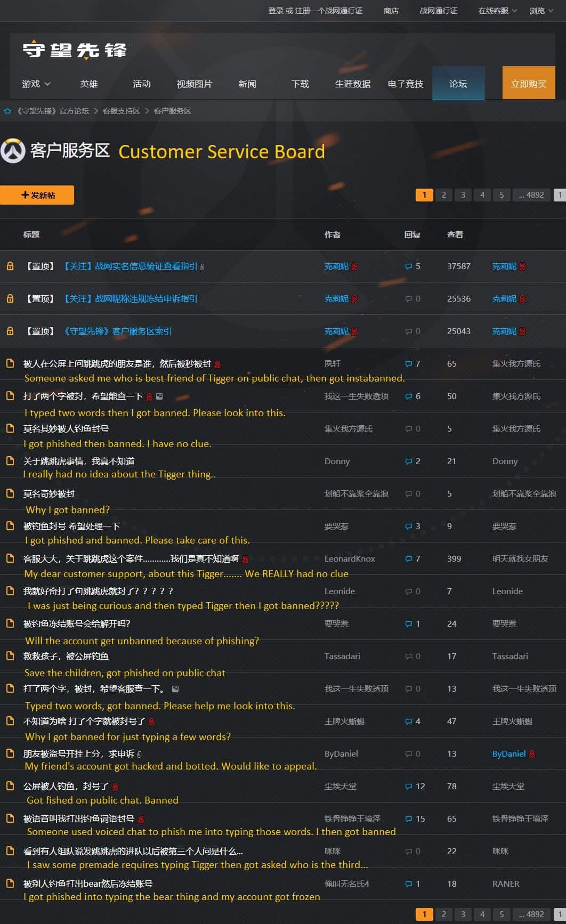The height and width of the screenshot is (924, 566).
Task: Click the Blizzard staff badge next to author 克莉妮 on the 战网实名信息验证 row
Action: [x=355, y=266]
